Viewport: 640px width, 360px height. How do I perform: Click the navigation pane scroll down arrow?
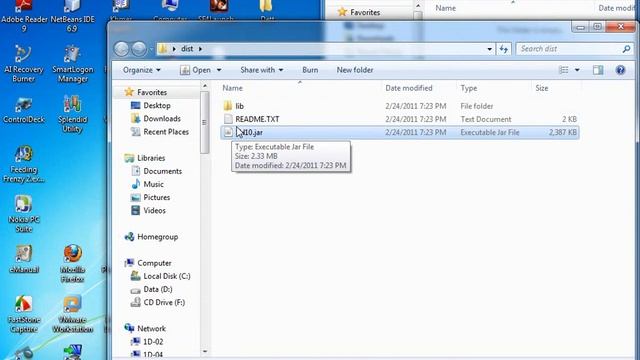[204, 351]
